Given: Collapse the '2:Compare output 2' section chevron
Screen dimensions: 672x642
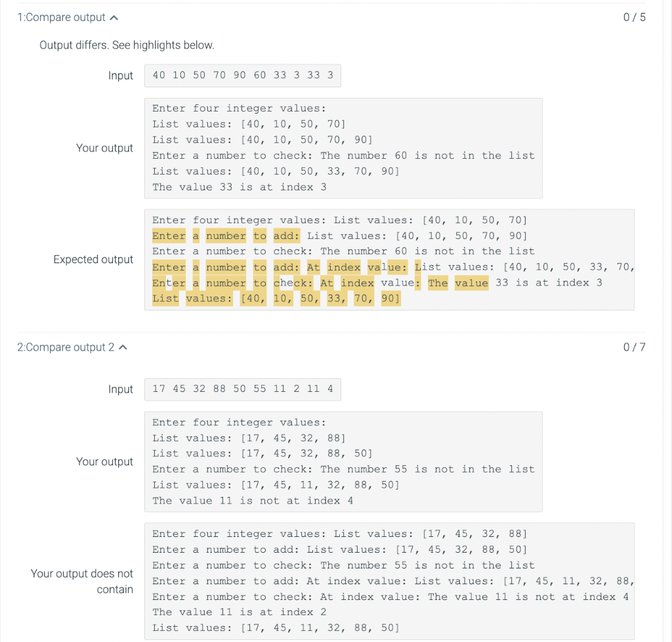Looking at the screenshot, I should pos(122,347).
